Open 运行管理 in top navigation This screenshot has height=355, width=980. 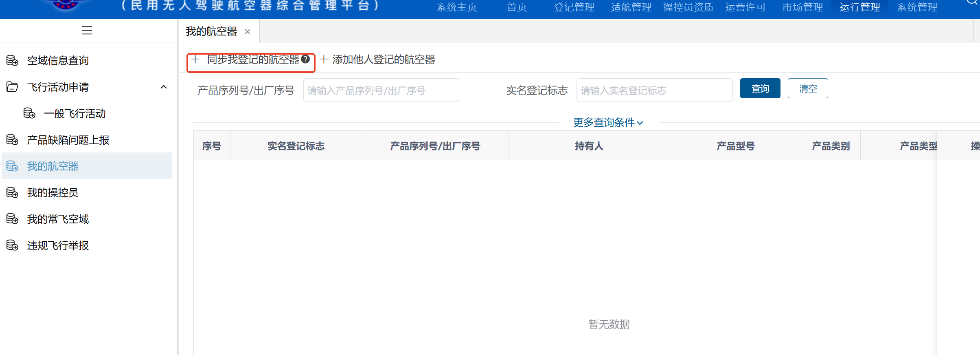(x=860, y=7)
